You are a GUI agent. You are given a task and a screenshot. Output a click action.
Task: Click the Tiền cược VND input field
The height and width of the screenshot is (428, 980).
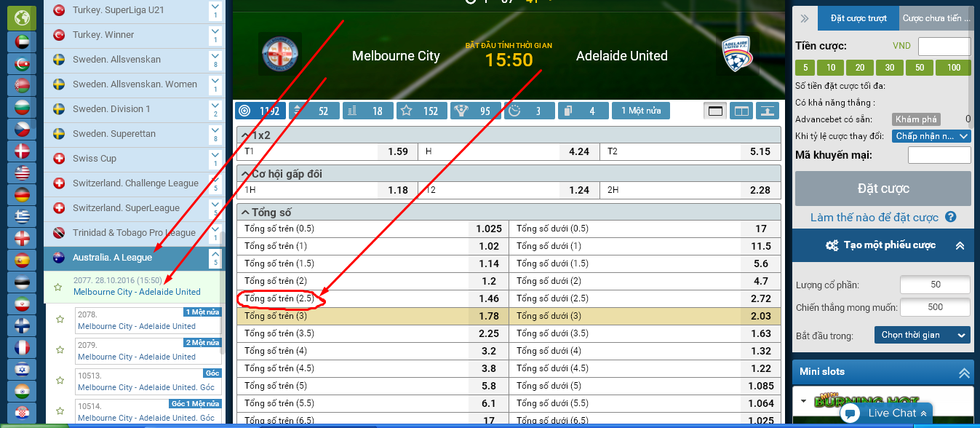[x=944, y=47]
